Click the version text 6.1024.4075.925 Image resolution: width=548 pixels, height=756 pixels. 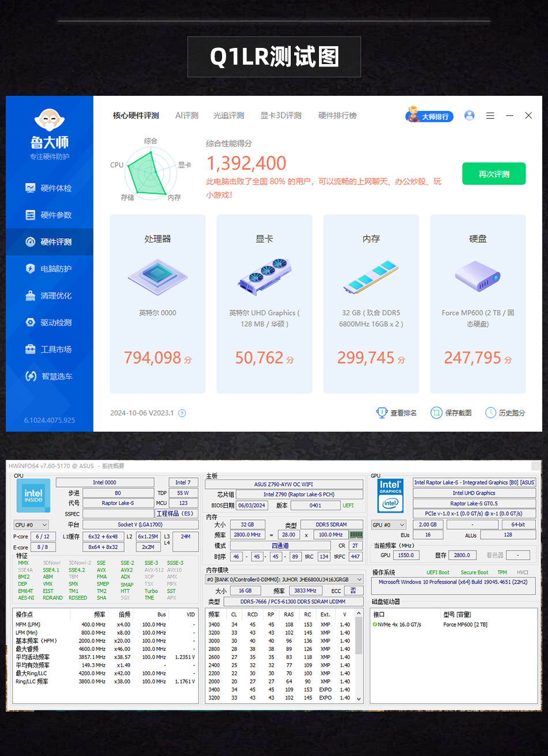coord(50,420)
